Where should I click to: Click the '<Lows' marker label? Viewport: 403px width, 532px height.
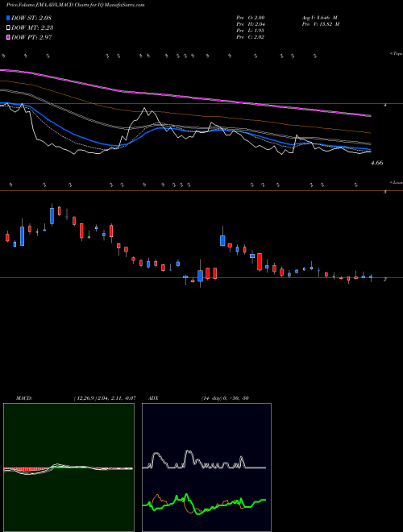tap(396, 182)
